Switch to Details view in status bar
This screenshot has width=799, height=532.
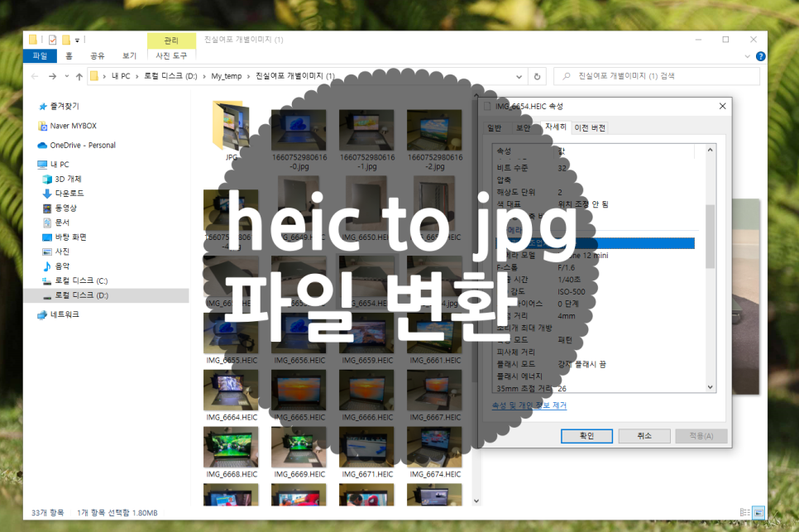click(x=745, y=512)
